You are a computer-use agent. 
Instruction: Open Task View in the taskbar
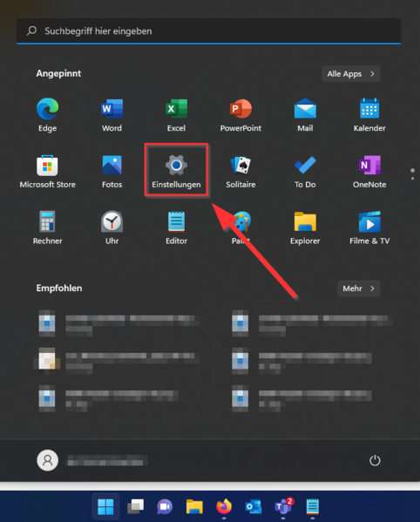[135, 506]
